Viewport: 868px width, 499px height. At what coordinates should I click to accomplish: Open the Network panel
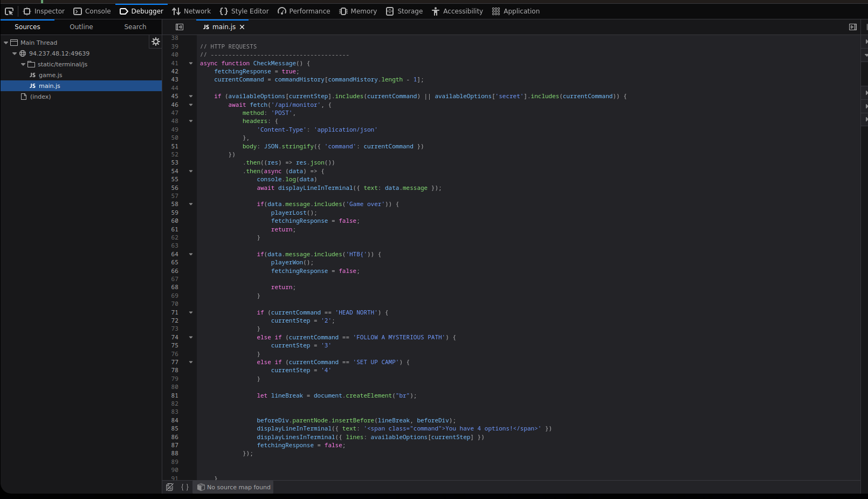[x=191, y=11]
